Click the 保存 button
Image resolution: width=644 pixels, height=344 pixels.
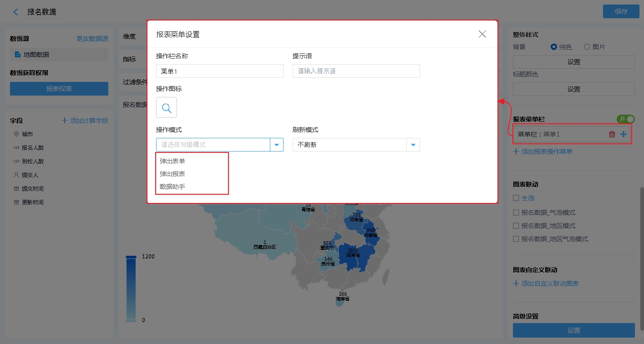(x=621, y=11)
